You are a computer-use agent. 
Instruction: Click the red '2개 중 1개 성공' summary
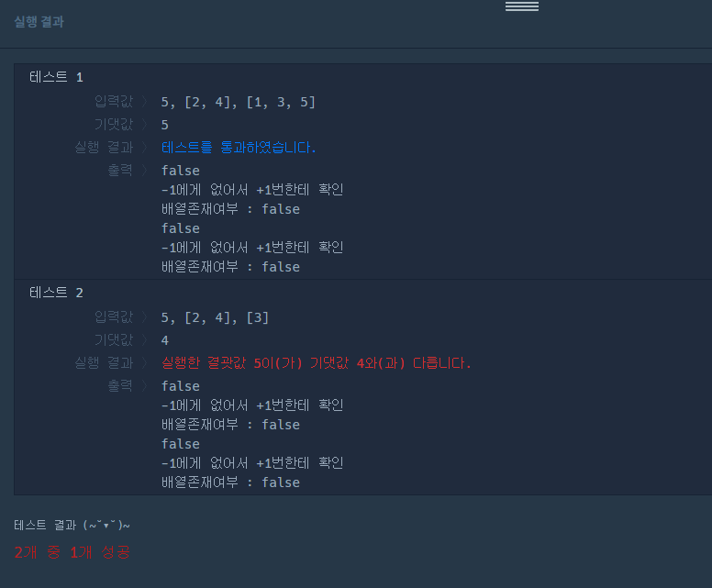tap(72, 552)
